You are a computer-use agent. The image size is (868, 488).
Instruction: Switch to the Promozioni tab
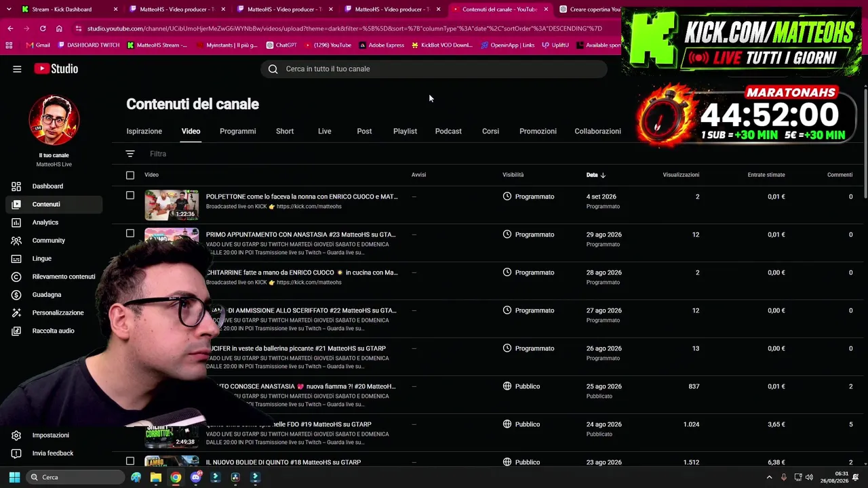pos(538,131)
